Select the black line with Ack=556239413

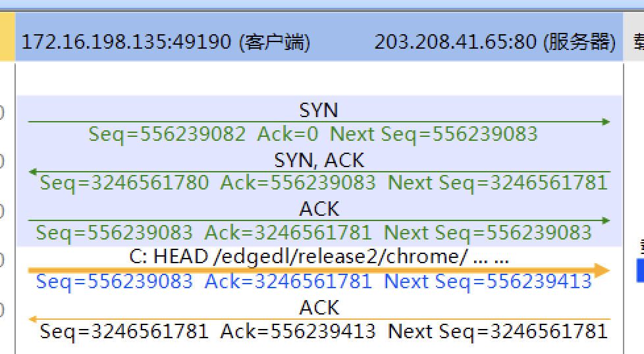323,331
